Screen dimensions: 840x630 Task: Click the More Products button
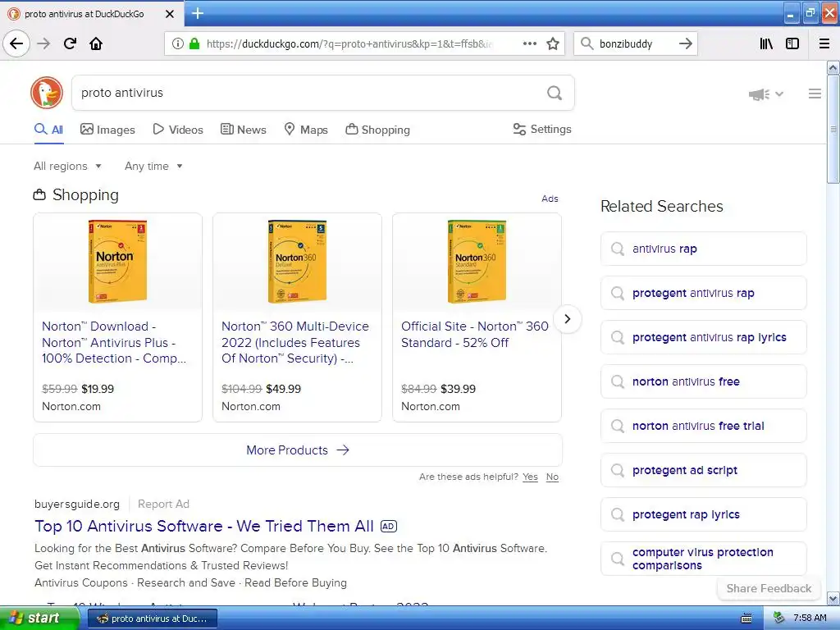298,450
